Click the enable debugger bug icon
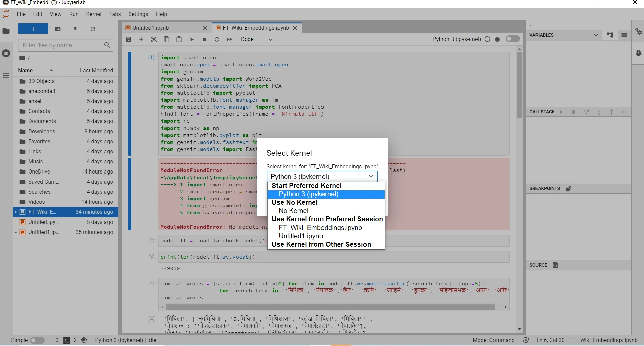The image size is (644, 346). coord(498,39)
